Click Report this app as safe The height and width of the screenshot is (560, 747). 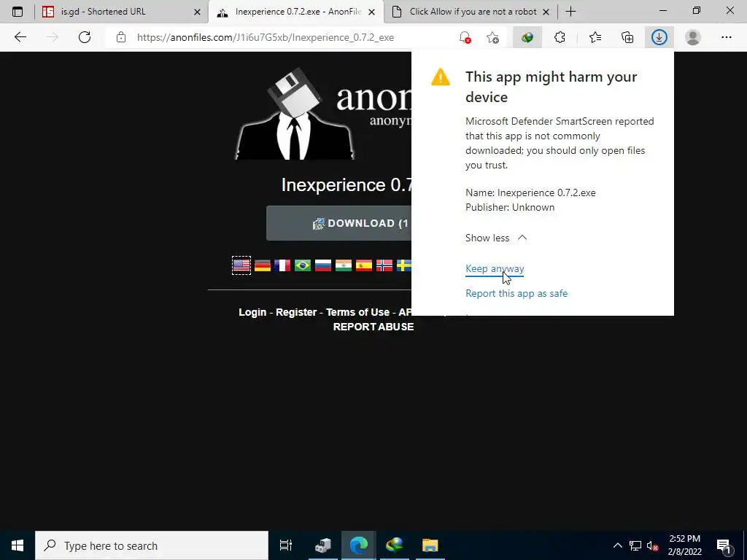click(x=516, y=293)
